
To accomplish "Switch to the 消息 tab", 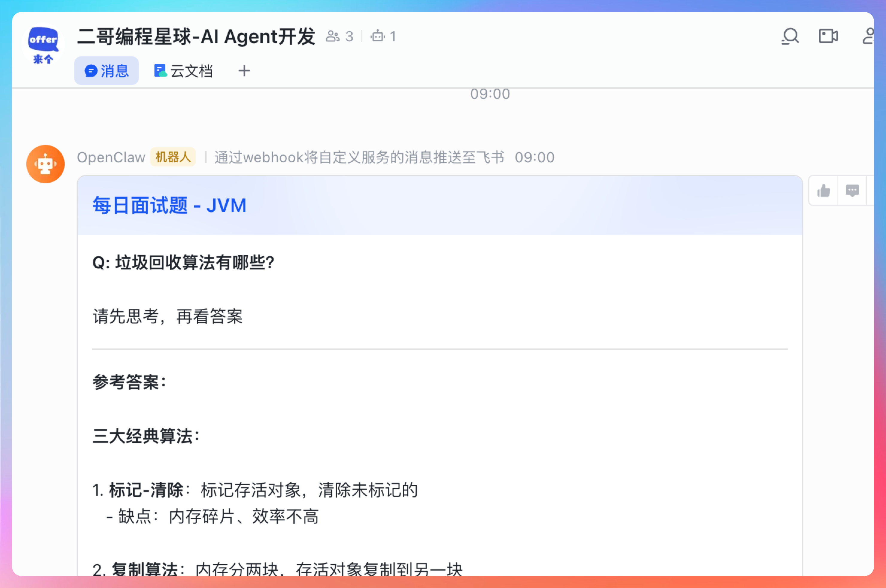I will [107, 71].
